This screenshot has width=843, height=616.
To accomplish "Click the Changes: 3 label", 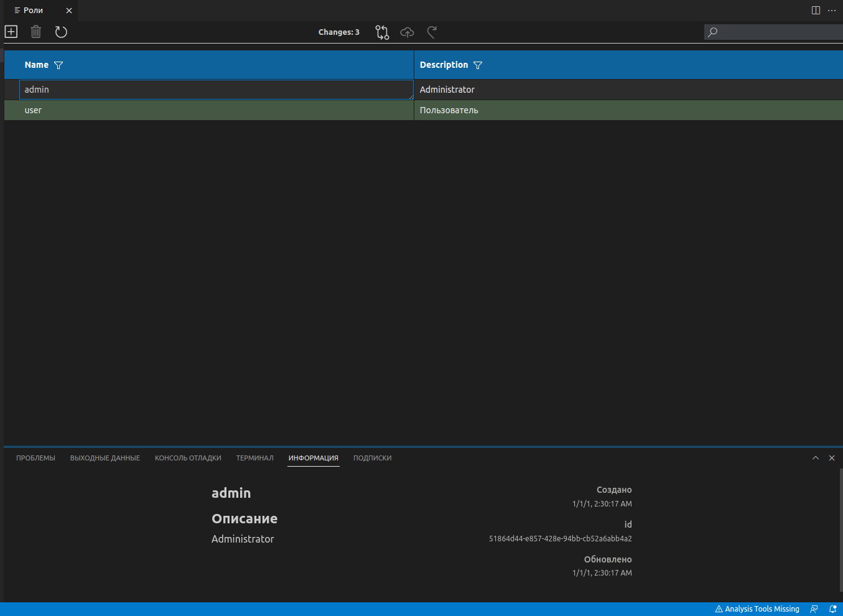I will (338, 32).
